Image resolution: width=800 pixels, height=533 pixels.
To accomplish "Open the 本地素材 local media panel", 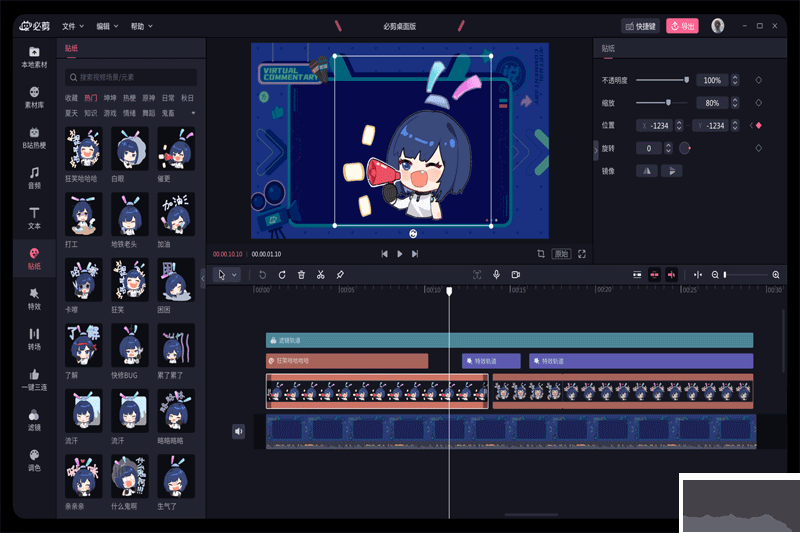I will 34,57.
